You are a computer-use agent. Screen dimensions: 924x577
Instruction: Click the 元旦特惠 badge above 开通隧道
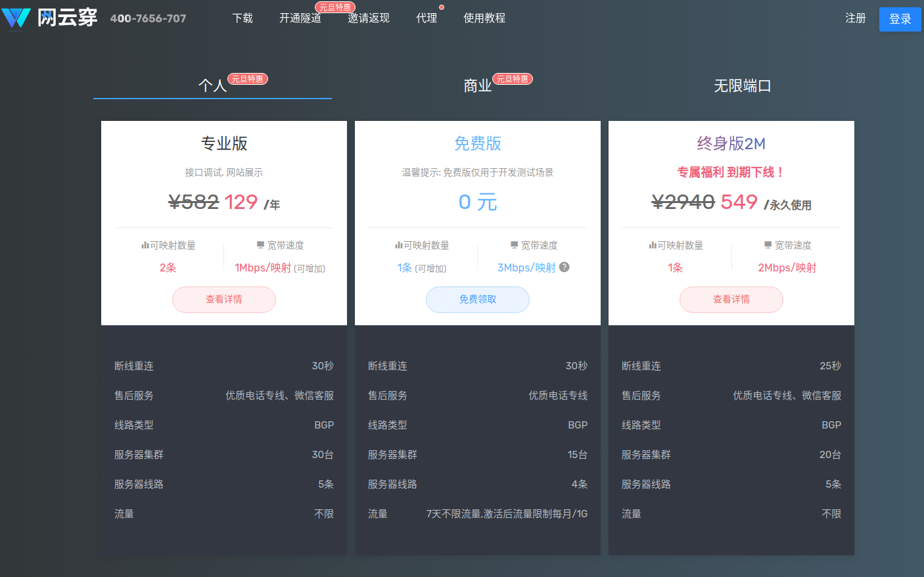click(335, 7)
